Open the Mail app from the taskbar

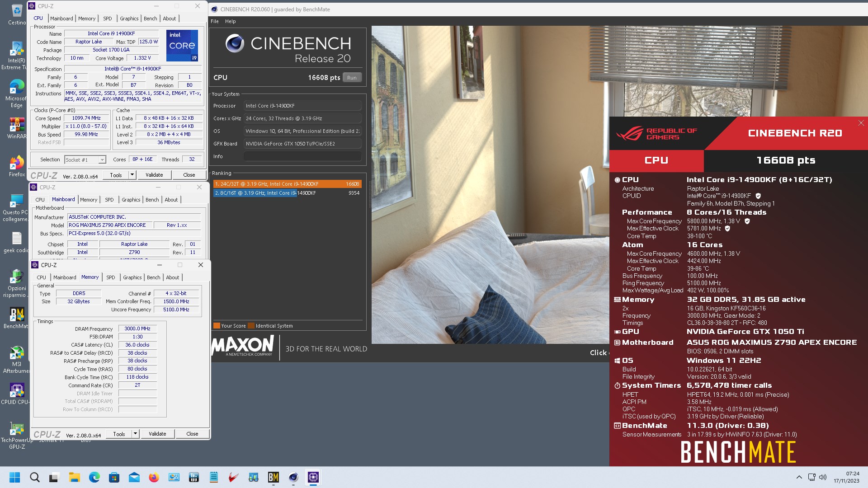134,477
